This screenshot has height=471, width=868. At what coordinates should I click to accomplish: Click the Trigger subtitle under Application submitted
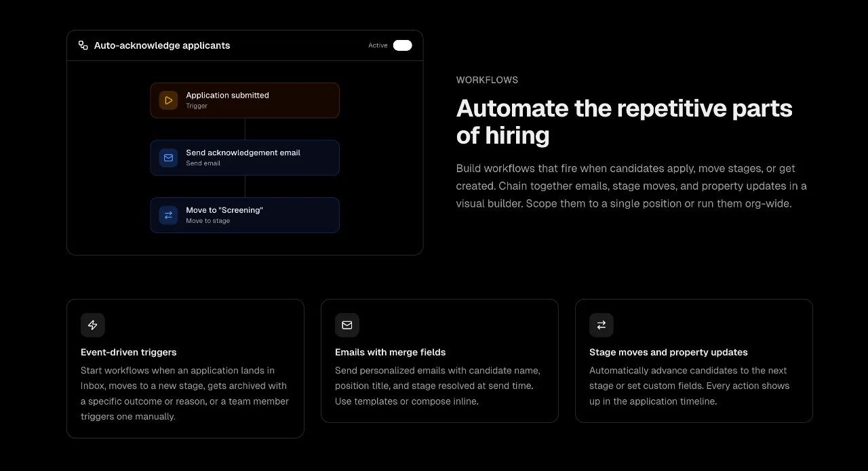197,106
